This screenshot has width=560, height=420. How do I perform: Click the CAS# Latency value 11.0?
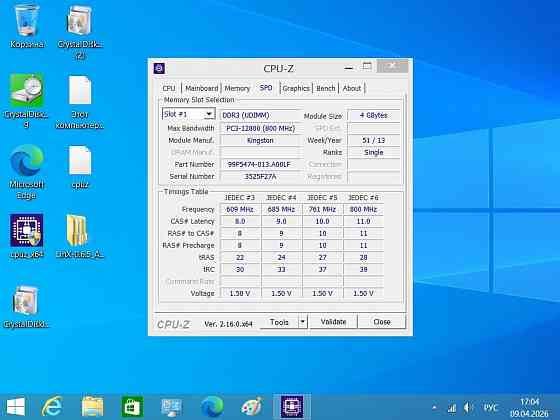click(x=364, y=221)
